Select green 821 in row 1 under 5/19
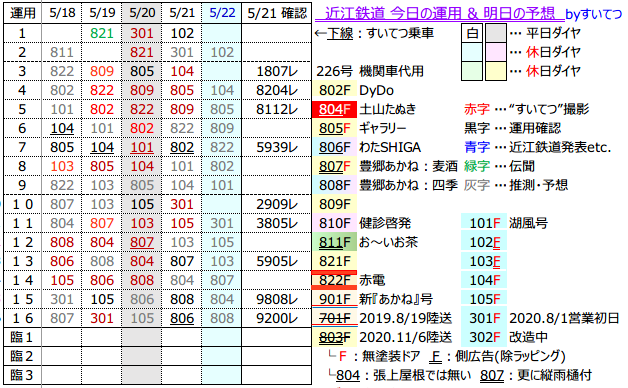Image resolution: width=628 pixels, height=388 pixels. pos(102,33)
